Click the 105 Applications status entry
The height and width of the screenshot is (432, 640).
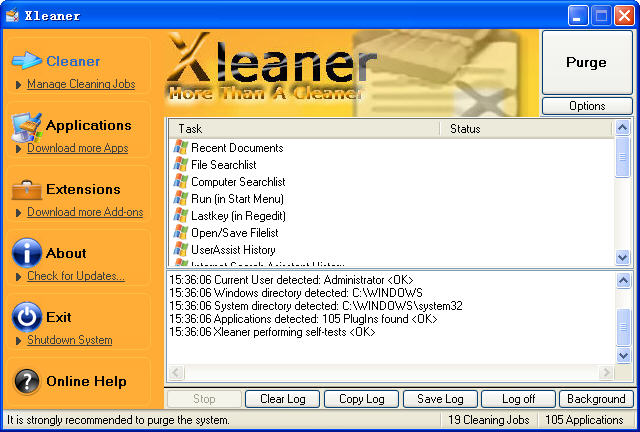584,420
